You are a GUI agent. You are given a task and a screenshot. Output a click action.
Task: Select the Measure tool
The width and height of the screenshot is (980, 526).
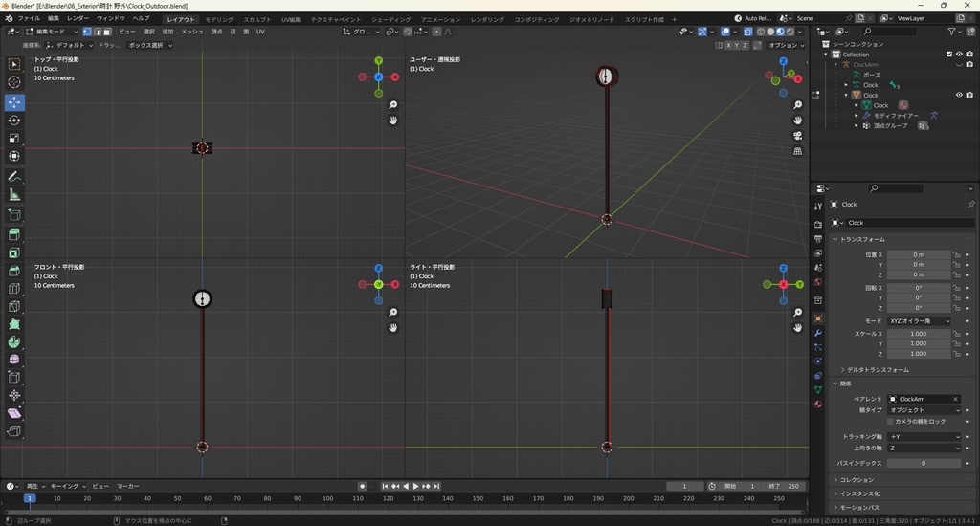[14, 195]
